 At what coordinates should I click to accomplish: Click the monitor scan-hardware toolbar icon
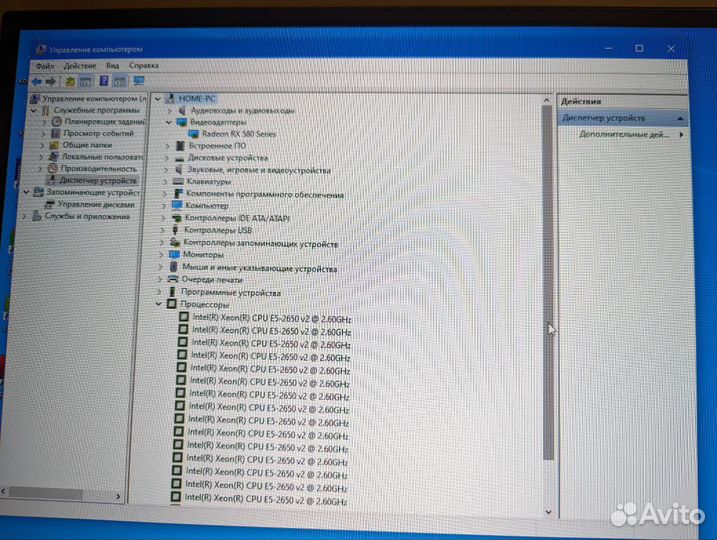139,81
